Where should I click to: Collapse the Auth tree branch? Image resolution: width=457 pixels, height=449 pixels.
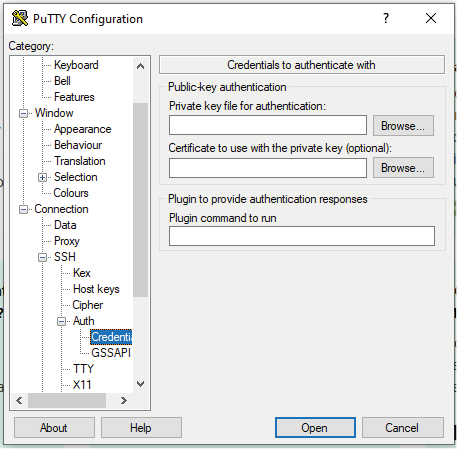(61, 321)
